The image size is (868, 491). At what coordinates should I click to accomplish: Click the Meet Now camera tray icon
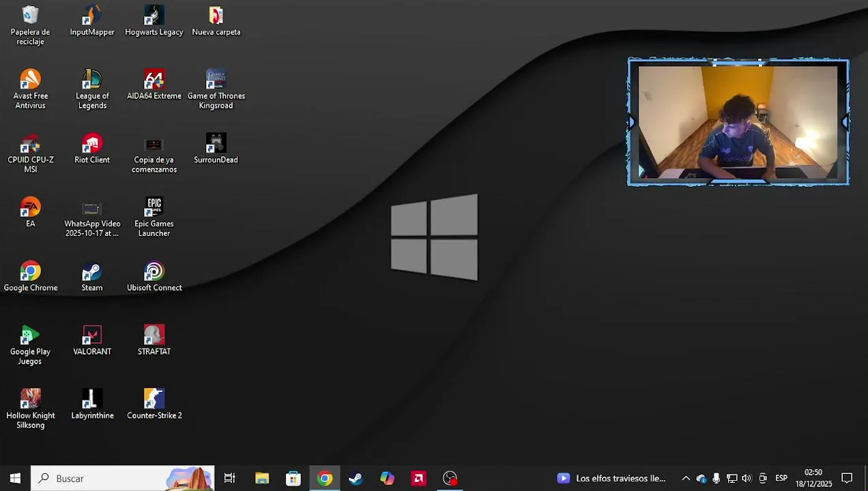tap(763, 478)
